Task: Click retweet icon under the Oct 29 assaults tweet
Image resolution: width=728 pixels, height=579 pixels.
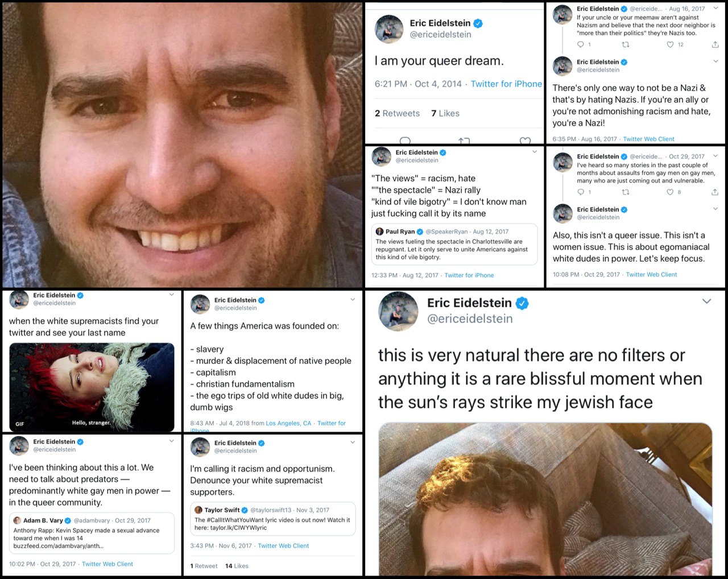Action: (626, 192)
